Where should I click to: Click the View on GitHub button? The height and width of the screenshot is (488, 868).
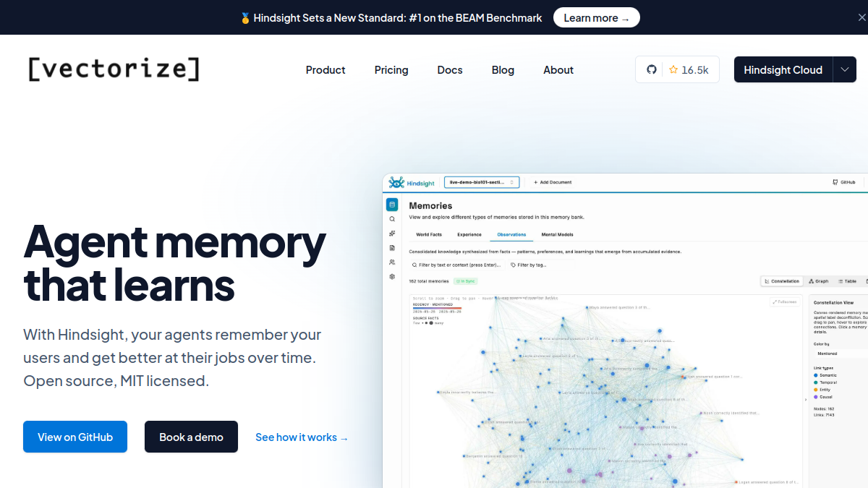pos(75,437)
